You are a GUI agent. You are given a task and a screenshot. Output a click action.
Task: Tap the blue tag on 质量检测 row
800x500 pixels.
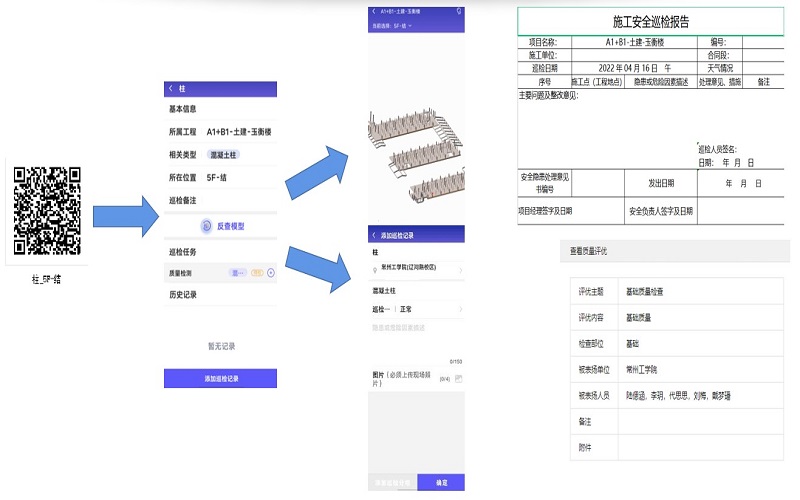(238, 273)
